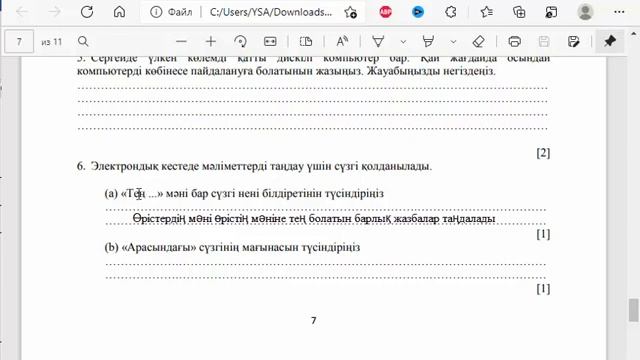Select the Draw pen tool
The width and height of the screenshot is (640, 360).
(x=378, y=41)
